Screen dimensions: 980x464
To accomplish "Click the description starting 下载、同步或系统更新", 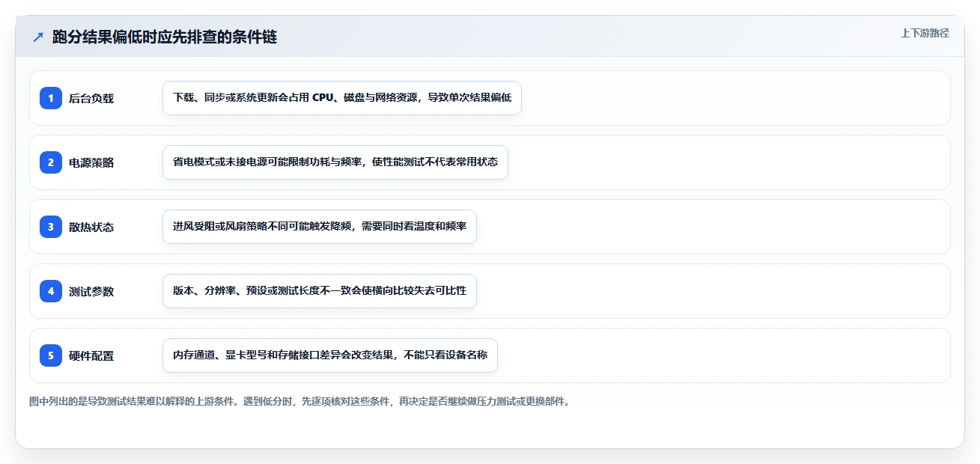I will tap(342, 98).
